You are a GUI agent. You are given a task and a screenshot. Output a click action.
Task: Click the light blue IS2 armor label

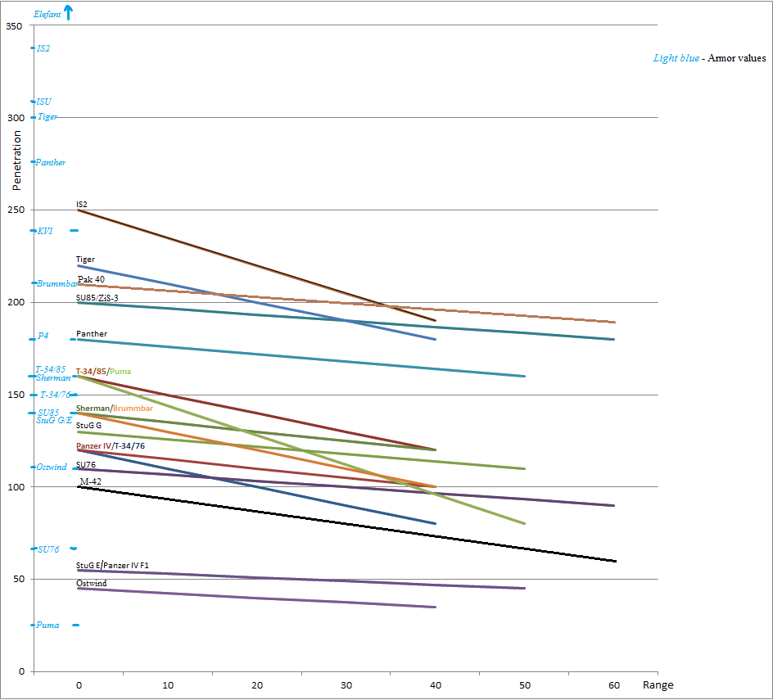click(43, 48)
